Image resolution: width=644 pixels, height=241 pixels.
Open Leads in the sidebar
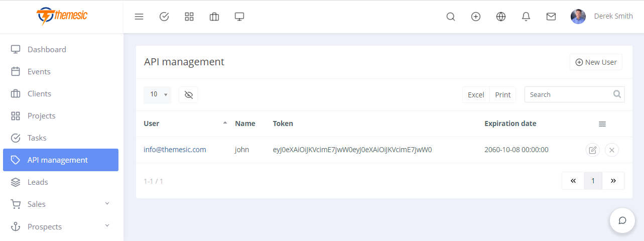[x=38, y=182]
